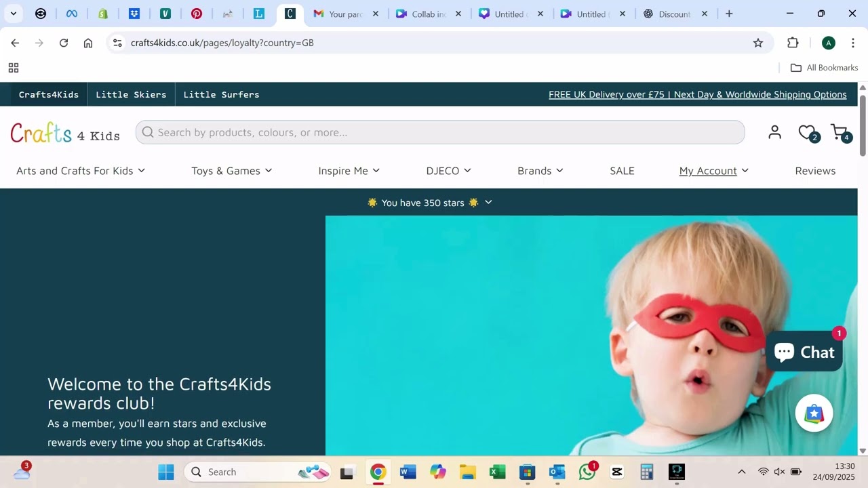Open Microsoft Copilot from the taskbar
Screen dimensions: 868x488
pos(438,472)
